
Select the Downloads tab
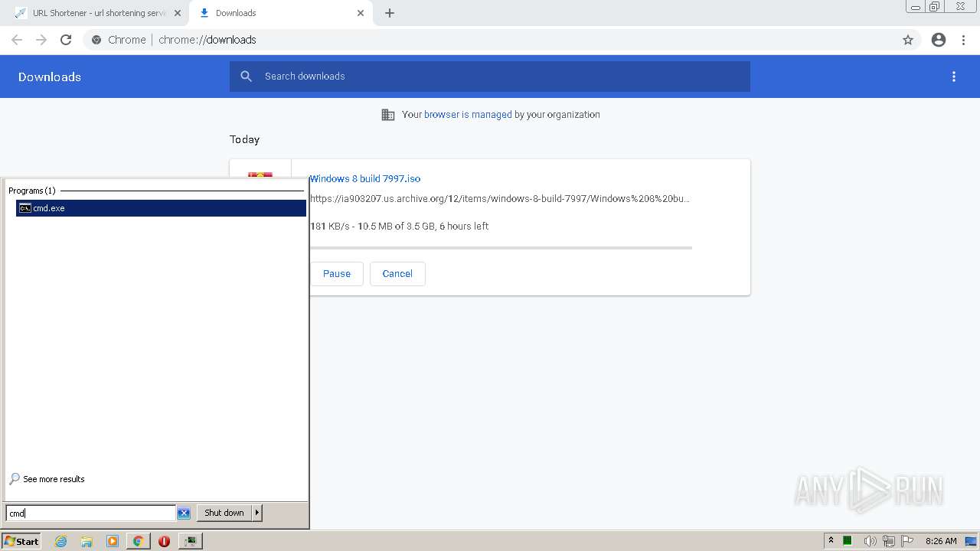pyautogui.click(x=280, y=13)
